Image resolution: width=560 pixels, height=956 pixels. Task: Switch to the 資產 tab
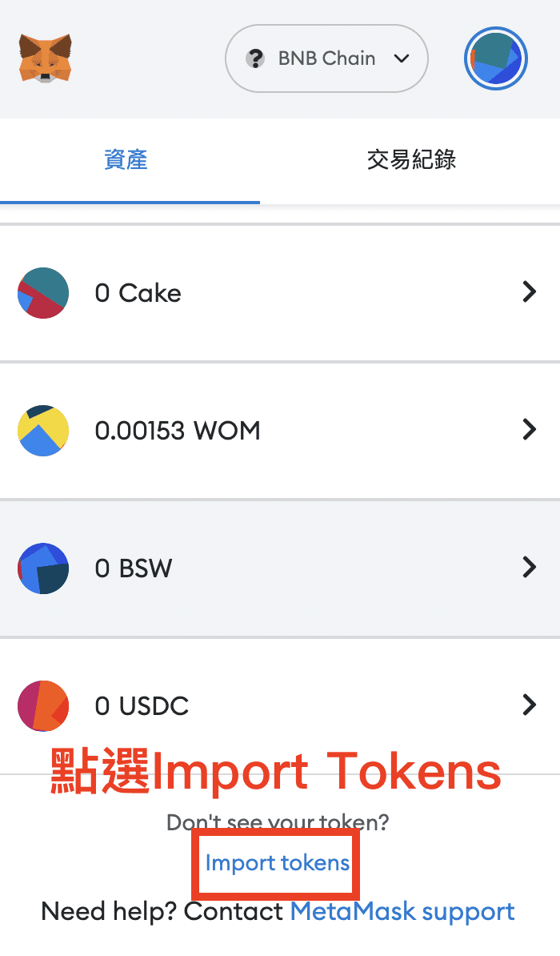click(126, 160)
